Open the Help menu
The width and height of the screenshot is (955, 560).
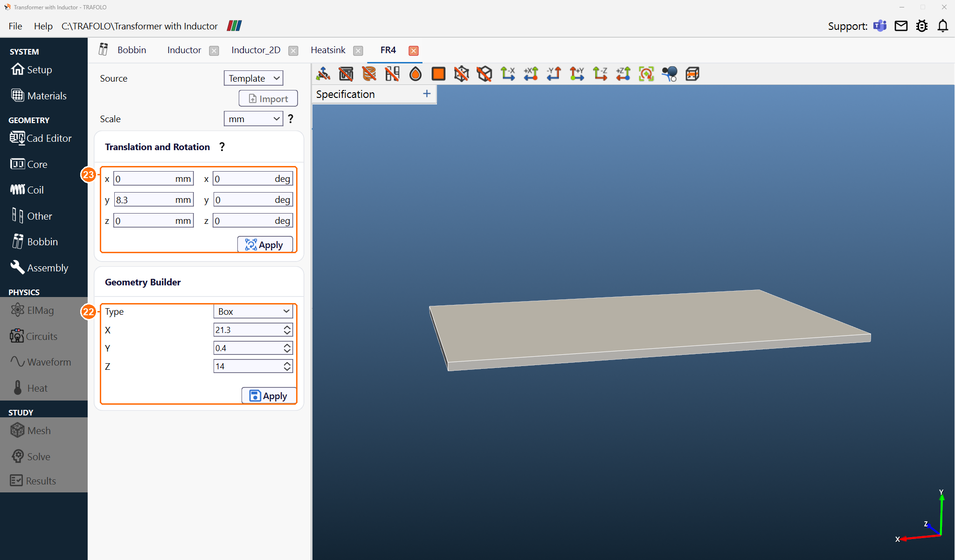pyautogui.click(x=43, y=26)
